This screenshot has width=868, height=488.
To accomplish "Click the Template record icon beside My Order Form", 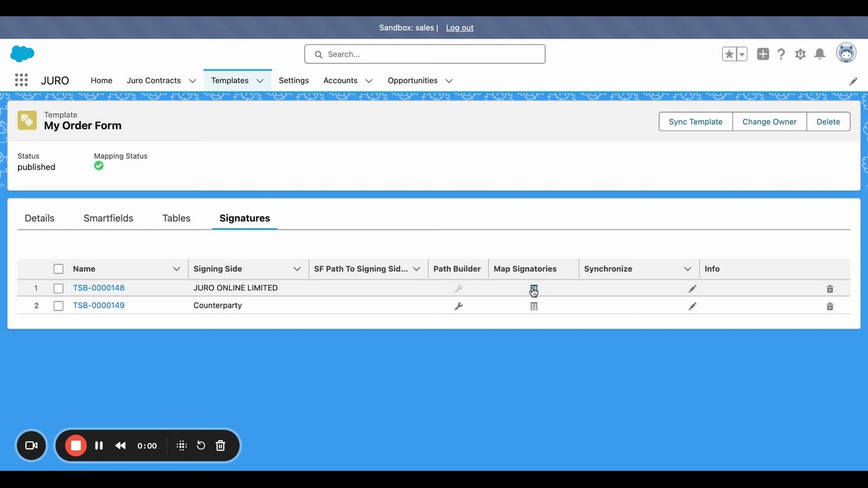I will click(x=27, y=120).
